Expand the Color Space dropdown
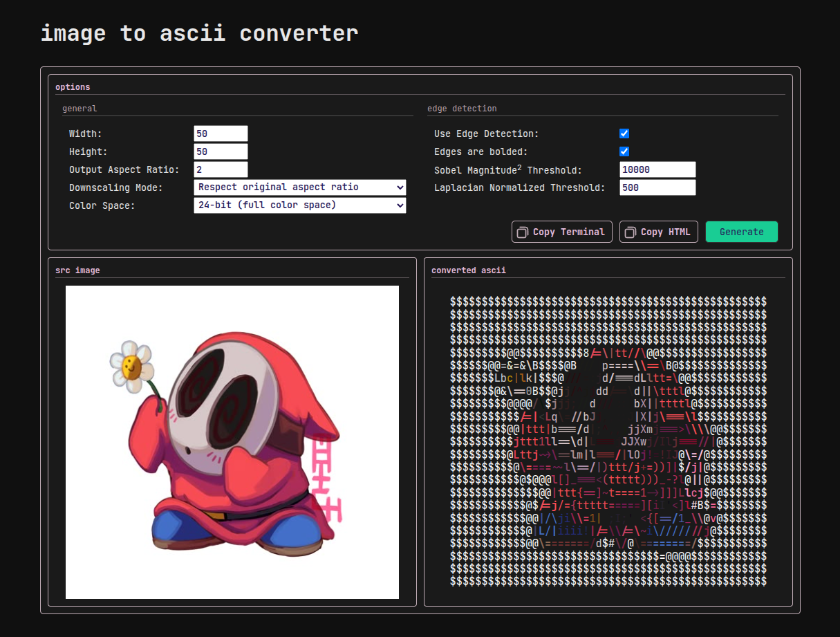Image resolution: width=840 pixels, height=637 pixels. (299, 205)
